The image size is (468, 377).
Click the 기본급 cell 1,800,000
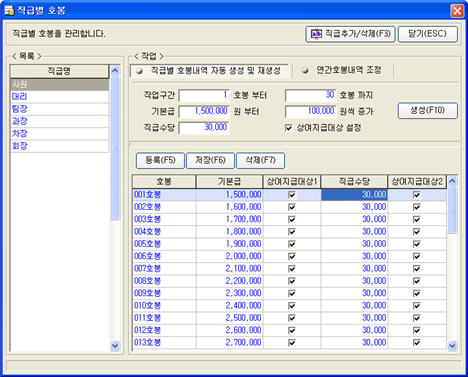230,232
